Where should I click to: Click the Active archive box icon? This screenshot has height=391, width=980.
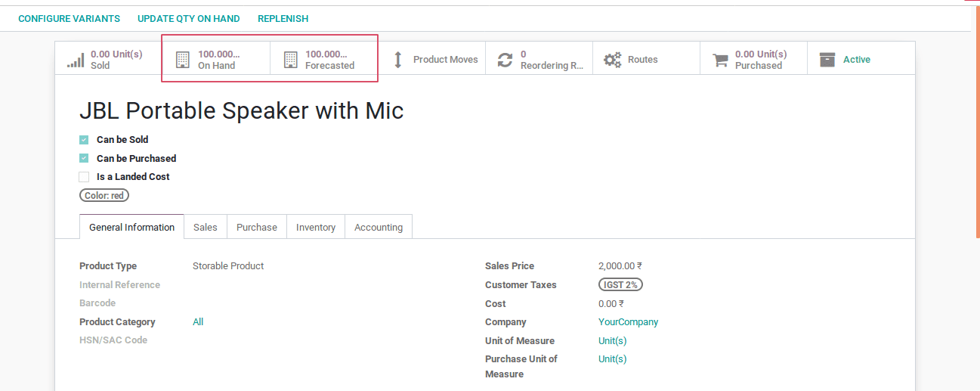(x=827, y=60)
